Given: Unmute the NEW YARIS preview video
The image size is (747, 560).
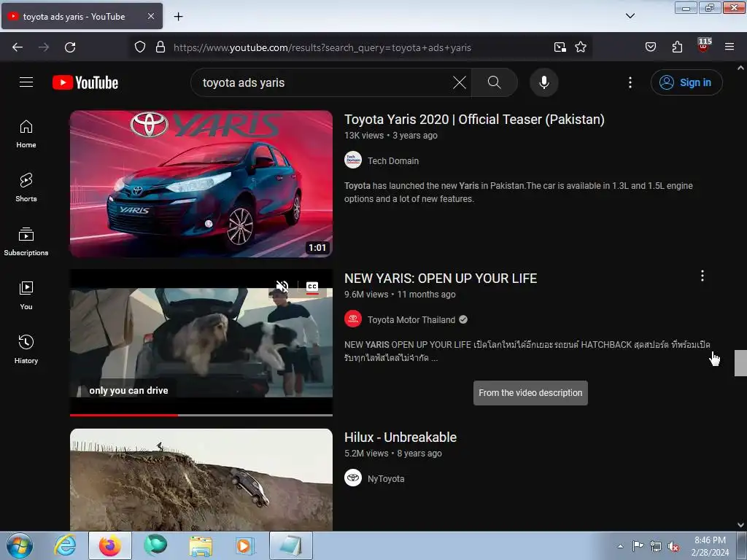Looking at the screenshot, I should click(x=282, y=286).
